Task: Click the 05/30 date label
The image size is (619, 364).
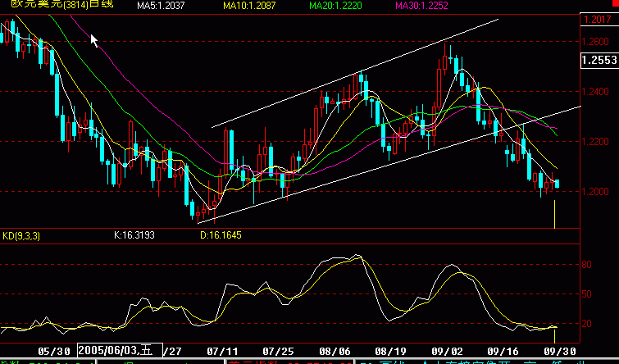Action: click(x=54, y=351)
